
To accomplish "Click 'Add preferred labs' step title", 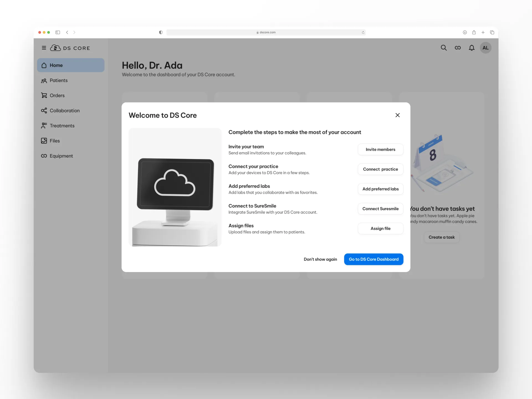I will pyautogui.click(x=249, y=186).
